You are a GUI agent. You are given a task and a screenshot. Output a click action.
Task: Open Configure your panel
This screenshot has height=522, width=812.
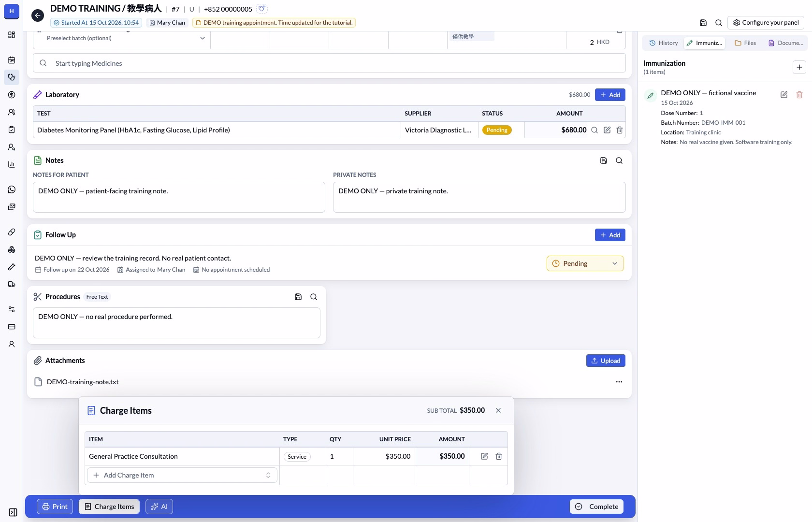click(766, 23)
